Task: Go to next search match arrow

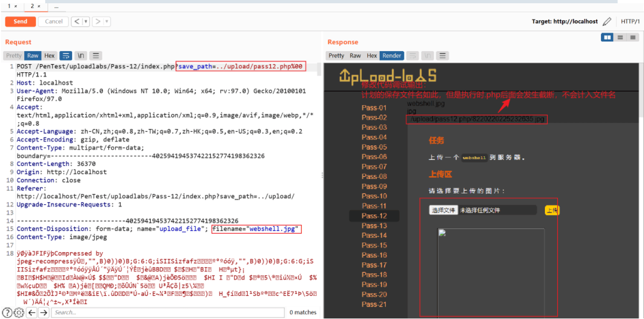Action: tap(43, 313)
